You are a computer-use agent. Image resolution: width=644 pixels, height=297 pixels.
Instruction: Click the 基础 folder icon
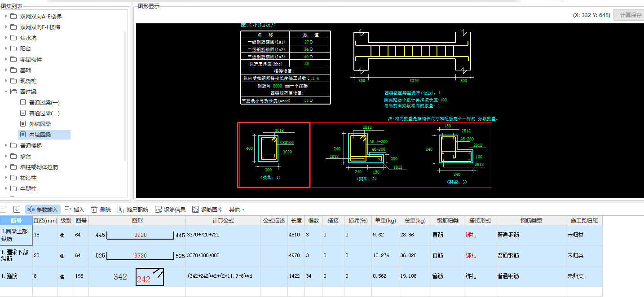tap(13, 70)
